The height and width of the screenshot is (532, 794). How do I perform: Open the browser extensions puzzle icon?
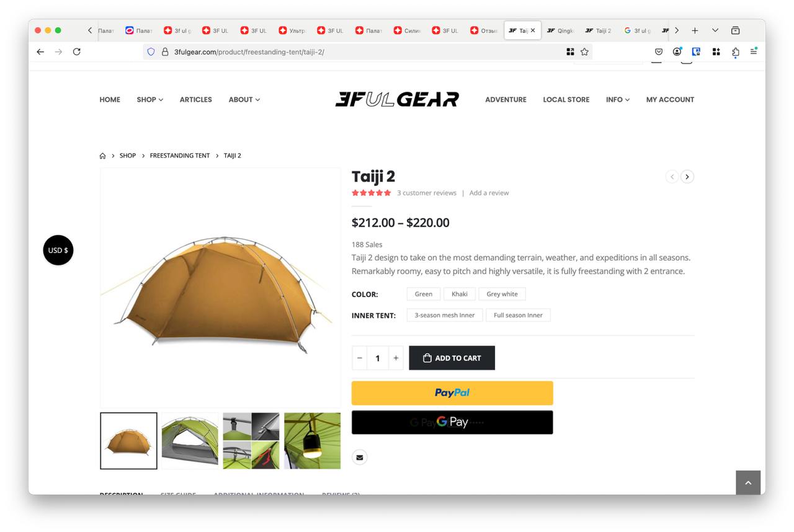pos(735,51)
